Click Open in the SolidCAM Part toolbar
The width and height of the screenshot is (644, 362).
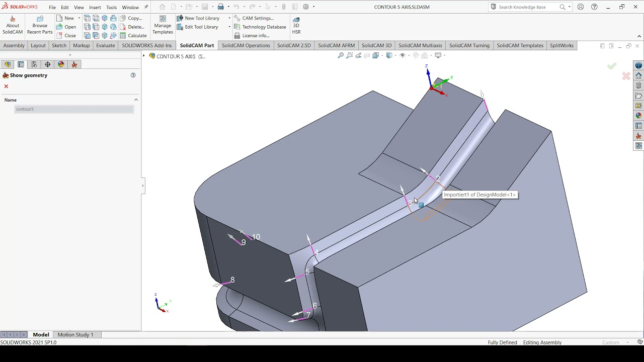click(66, 27)
